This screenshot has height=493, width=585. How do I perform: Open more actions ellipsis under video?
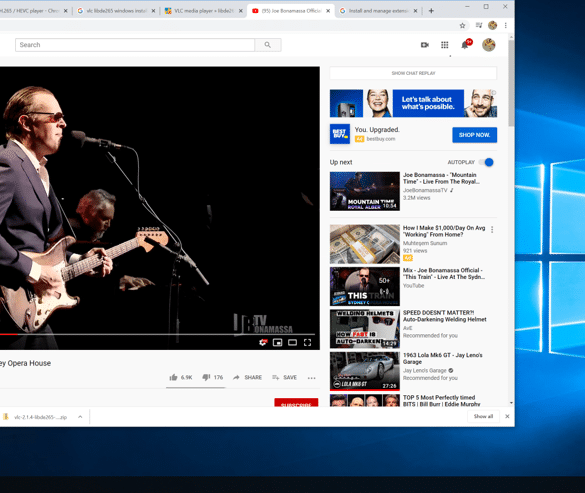[x=312, y=378]
